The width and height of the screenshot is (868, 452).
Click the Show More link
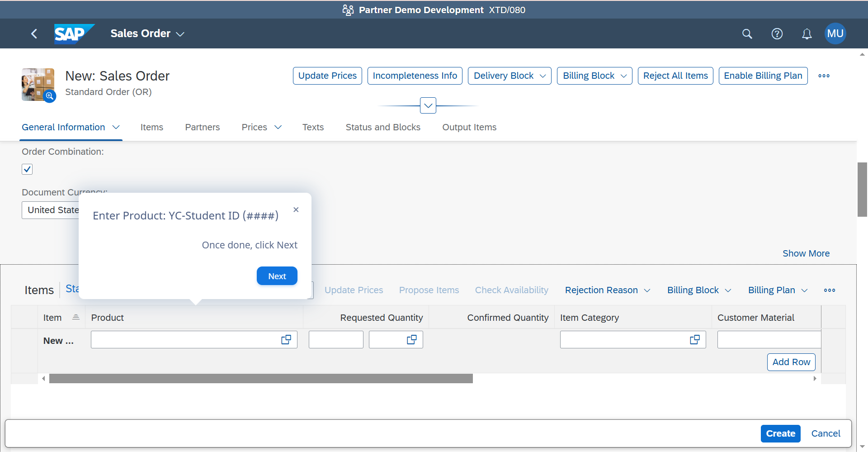pos(806,253)
